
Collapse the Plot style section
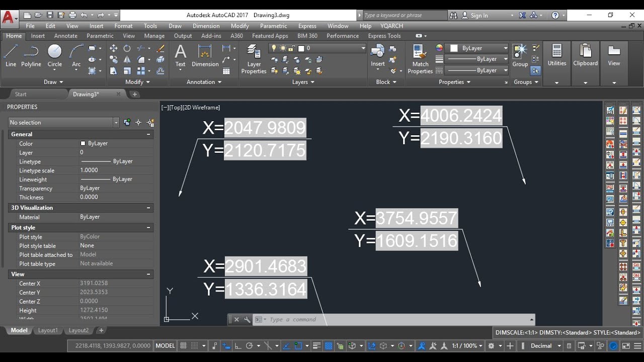(148, 228)
